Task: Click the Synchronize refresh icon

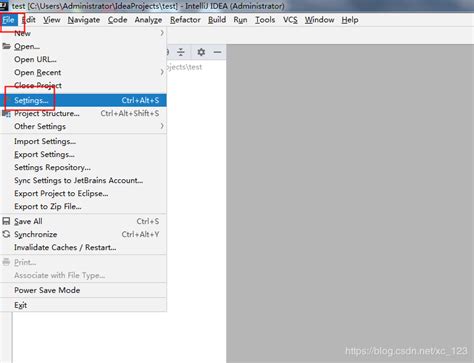Action: click(x=6, y=234)
